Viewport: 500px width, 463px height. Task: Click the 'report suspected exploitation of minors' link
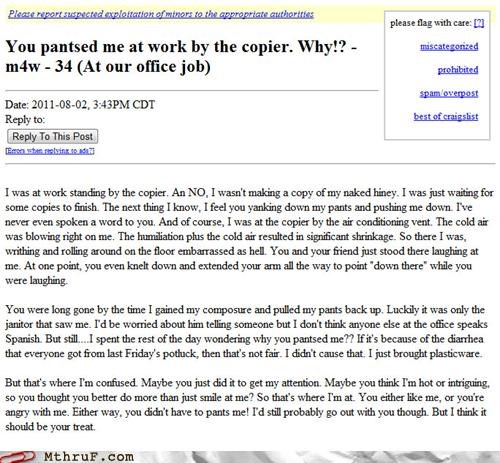coord(161,14)
